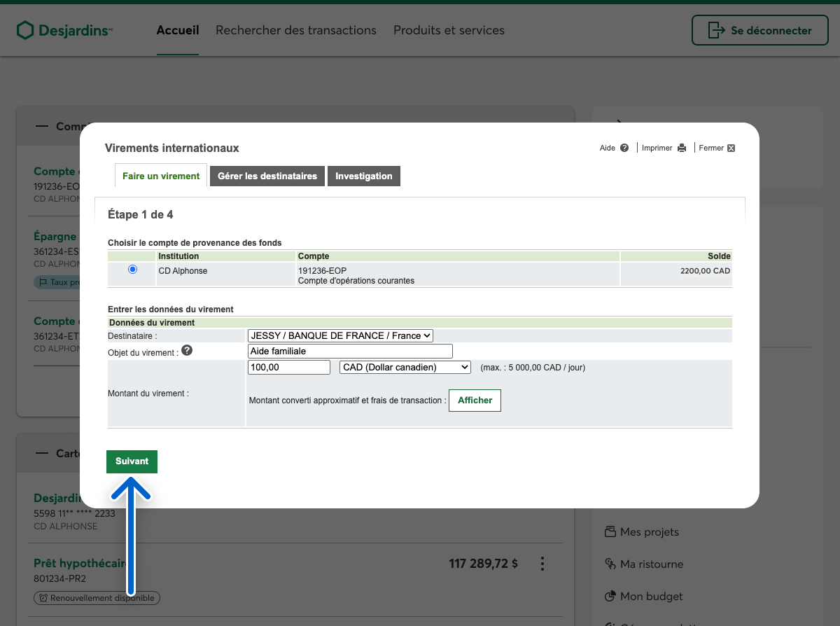Open Mes projets in sidebar

[649, 532]
